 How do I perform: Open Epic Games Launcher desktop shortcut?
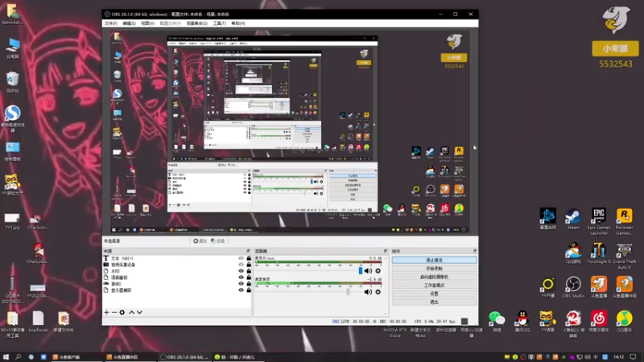point(598,221)
